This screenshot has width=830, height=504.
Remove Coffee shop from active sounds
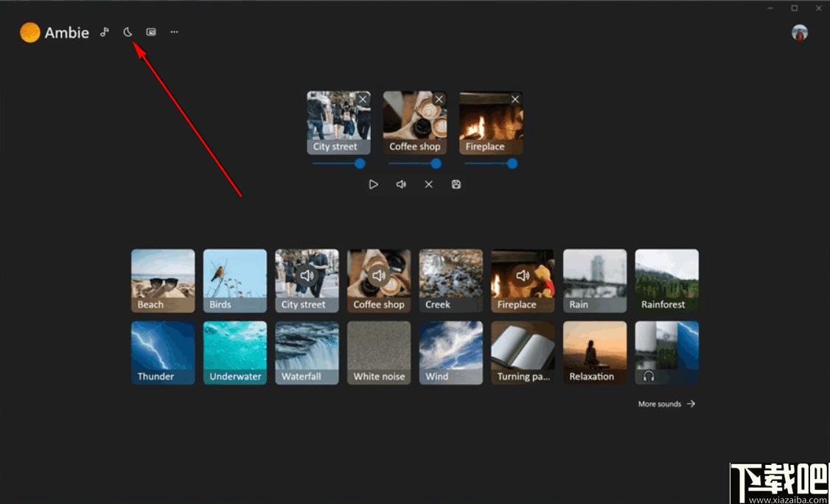(x=439, y=99)
